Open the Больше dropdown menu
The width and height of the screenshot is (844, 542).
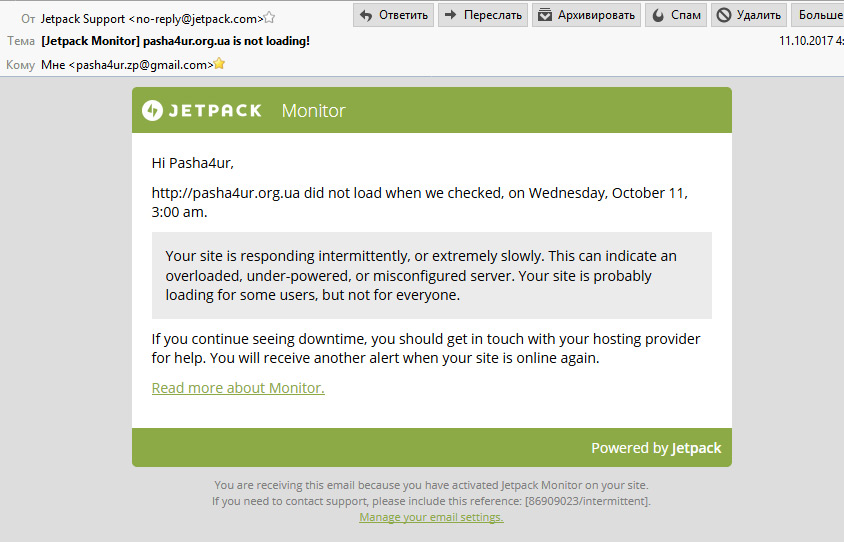tap(817, 15)
